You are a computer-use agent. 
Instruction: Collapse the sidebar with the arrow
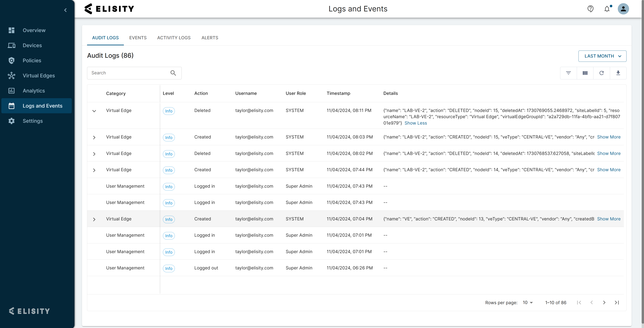pyautogui.click(x=66, y=10)
